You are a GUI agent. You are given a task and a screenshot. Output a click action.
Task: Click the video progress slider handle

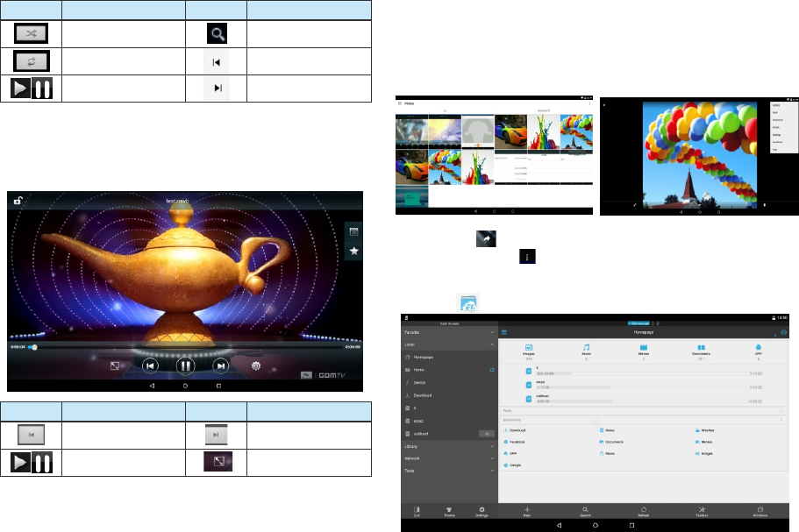[x=34, y=347]
